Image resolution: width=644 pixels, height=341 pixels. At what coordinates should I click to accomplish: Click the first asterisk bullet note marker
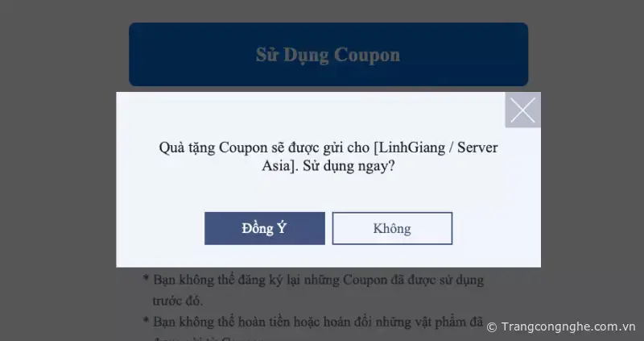146,279
